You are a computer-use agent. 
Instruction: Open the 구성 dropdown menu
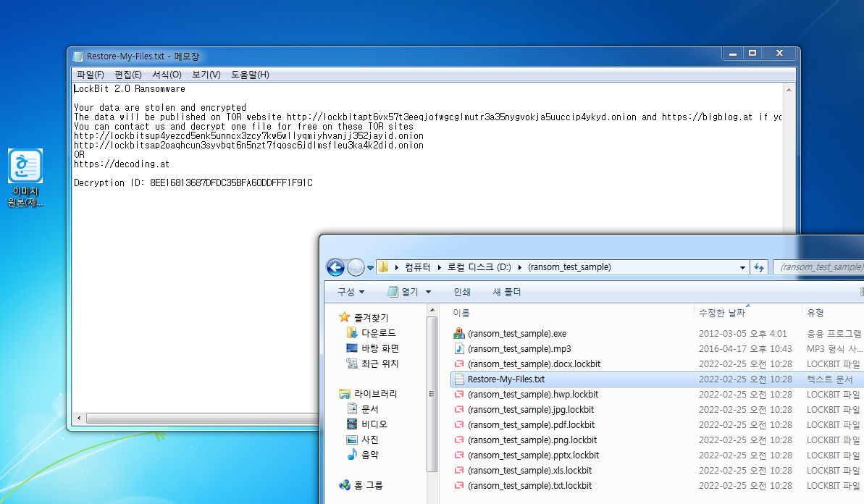click(351, 292)
